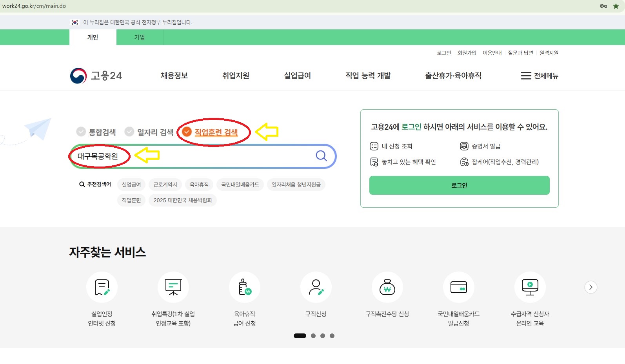The height and width of the screenshot is (364, 625).
Task: Switch to the 기업 tab
Action: (140, 37)
